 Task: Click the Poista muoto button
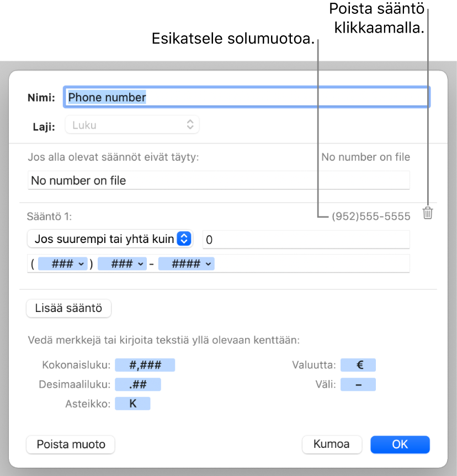[x=71, y=444]
